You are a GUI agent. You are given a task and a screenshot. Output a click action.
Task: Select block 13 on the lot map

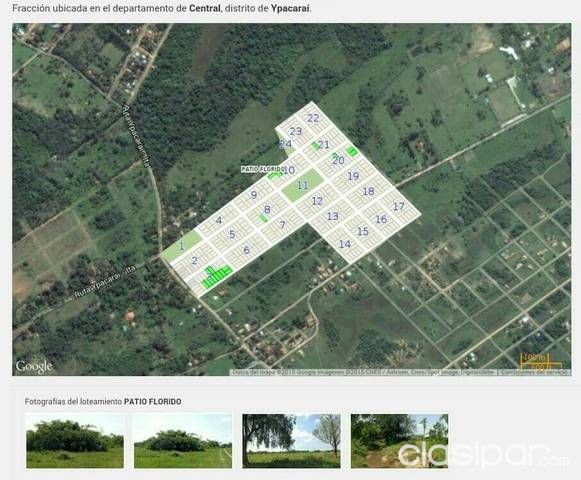[x=333, y=216]
